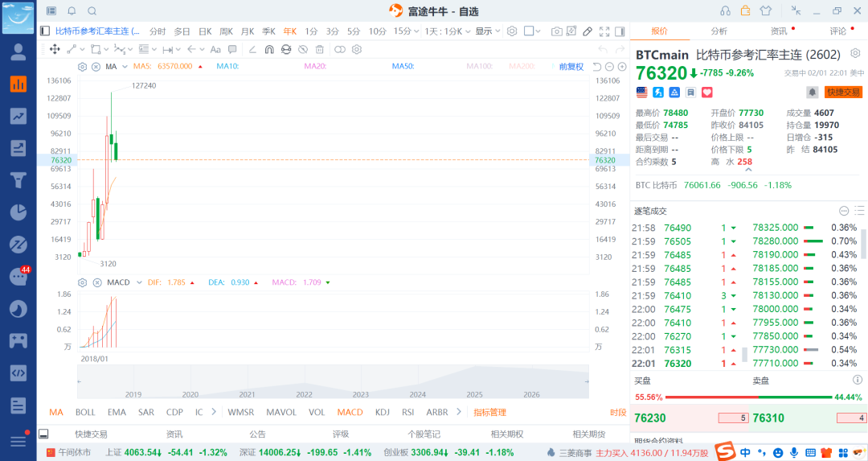Open the 资讯 tab in quote panel

(778, 31)
